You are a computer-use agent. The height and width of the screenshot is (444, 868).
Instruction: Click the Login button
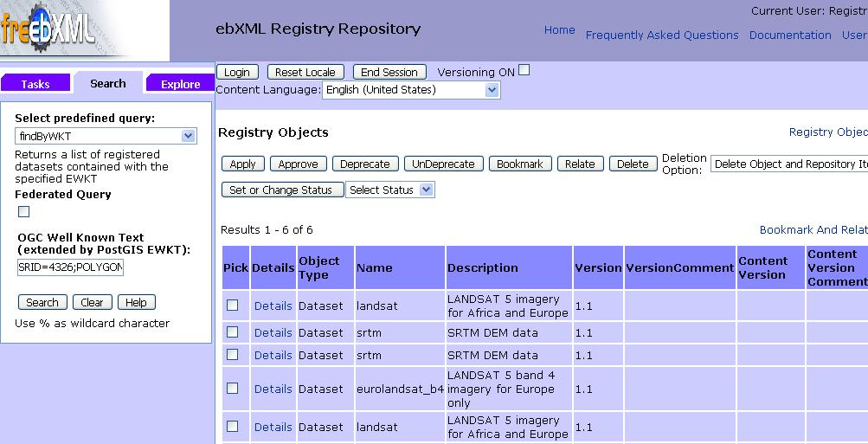click(236, 73)
